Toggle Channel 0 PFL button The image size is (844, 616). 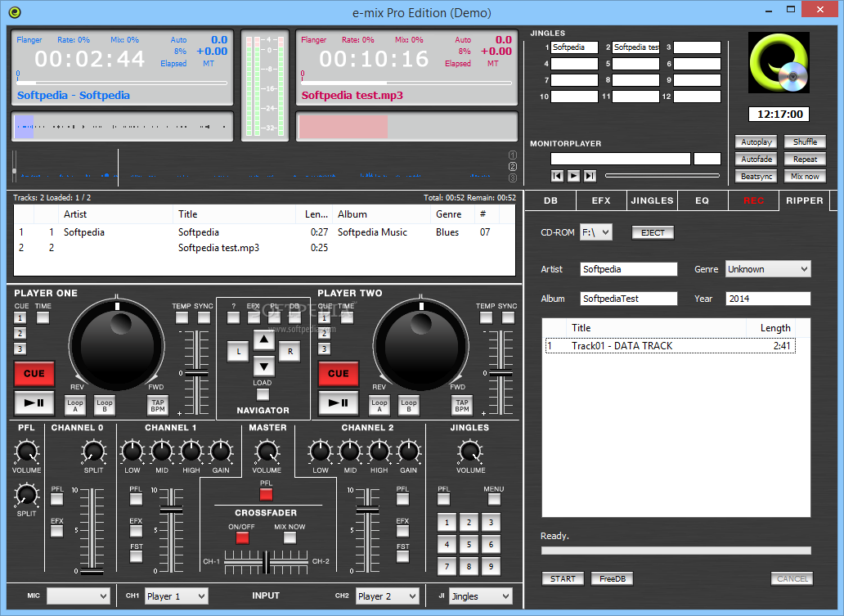57,499
